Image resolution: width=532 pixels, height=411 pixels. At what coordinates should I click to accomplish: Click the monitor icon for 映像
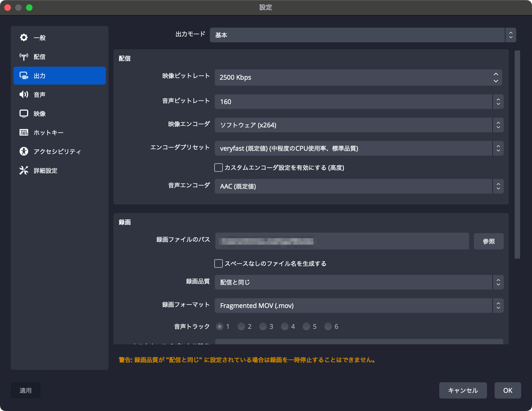[24, 113]
